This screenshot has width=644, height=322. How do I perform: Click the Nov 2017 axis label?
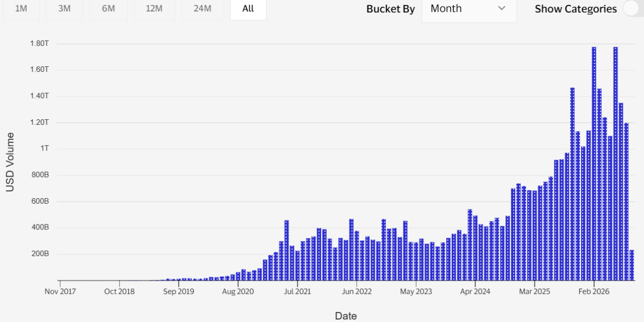60,291
